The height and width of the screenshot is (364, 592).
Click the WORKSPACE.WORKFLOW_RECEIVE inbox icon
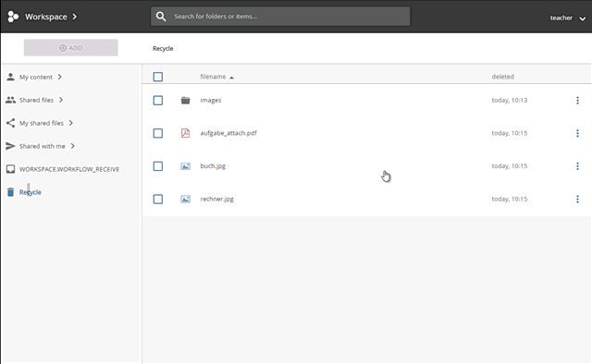[x=10, y=169]
